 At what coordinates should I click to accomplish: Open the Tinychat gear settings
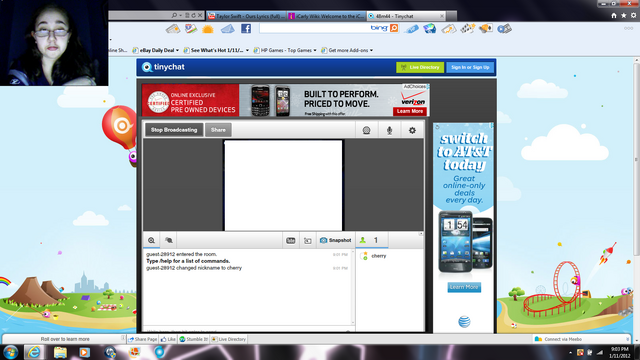[412, 130]
